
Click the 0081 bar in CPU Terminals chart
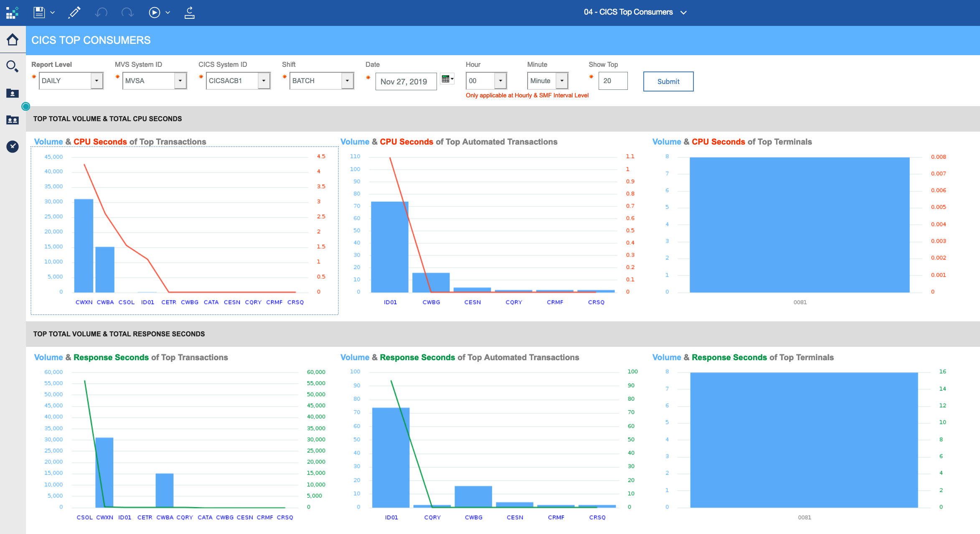point(800,225)
